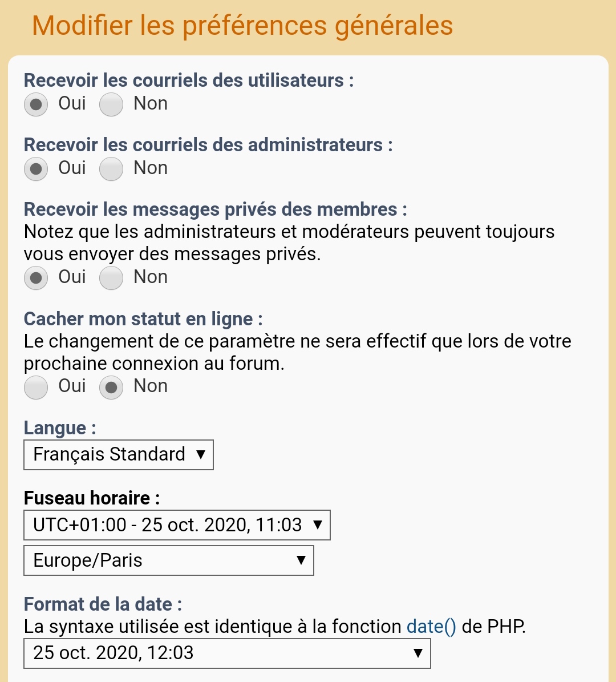Select Non for administrator emails
Viewport: 616px width, 682px height.
[x=111, y=169]
